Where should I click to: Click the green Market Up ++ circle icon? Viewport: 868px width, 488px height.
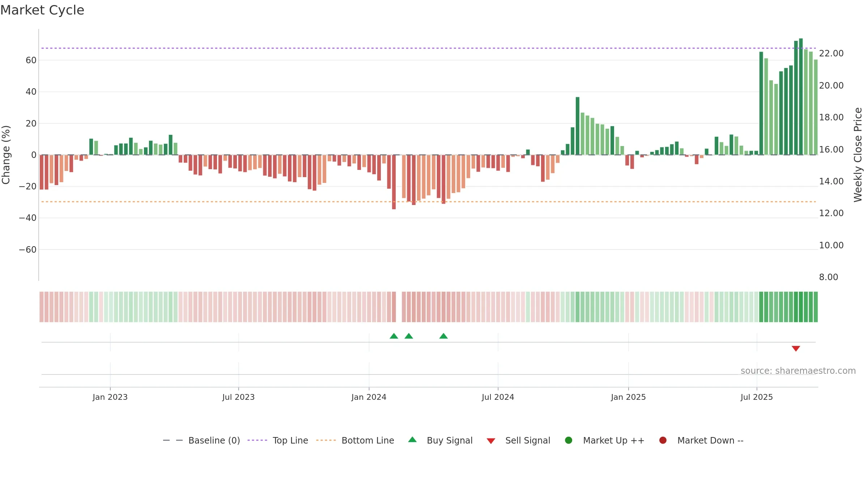click(x=569, y=440)
